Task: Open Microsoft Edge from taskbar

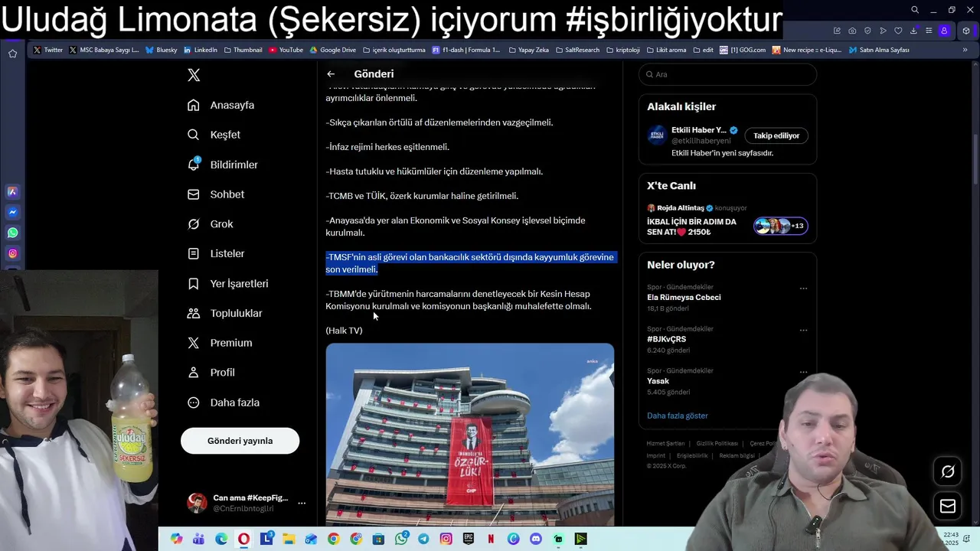Action: tap(221, 539)
